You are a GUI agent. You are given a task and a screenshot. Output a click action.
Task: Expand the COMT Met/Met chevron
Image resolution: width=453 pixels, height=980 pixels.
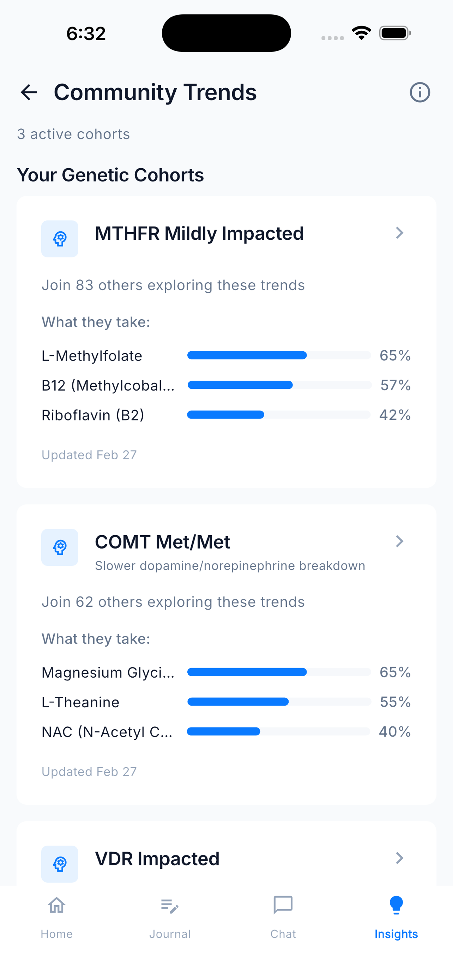point(399,542)
